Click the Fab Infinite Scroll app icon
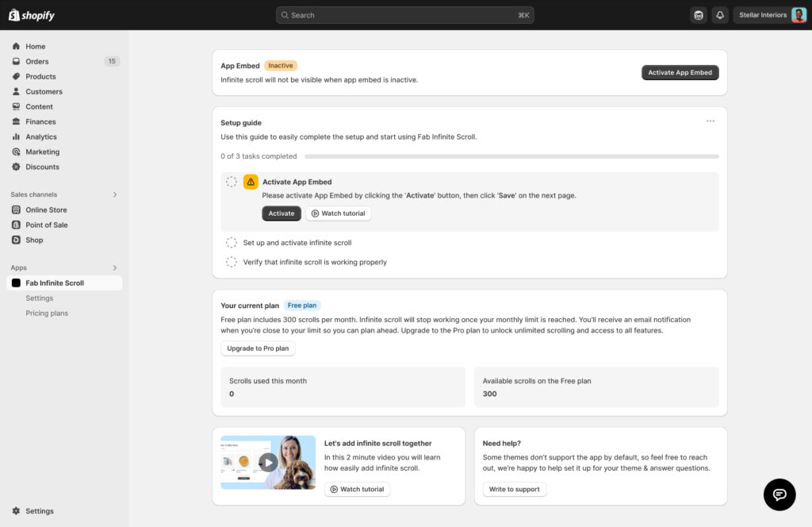Screen dimensions: 812x527 [16, 283]
